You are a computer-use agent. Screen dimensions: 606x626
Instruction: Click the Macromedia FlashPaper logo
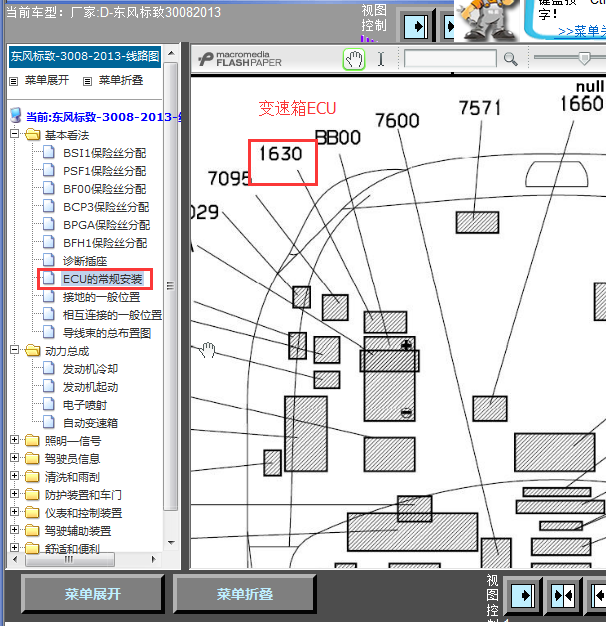[x=240, y=59]
